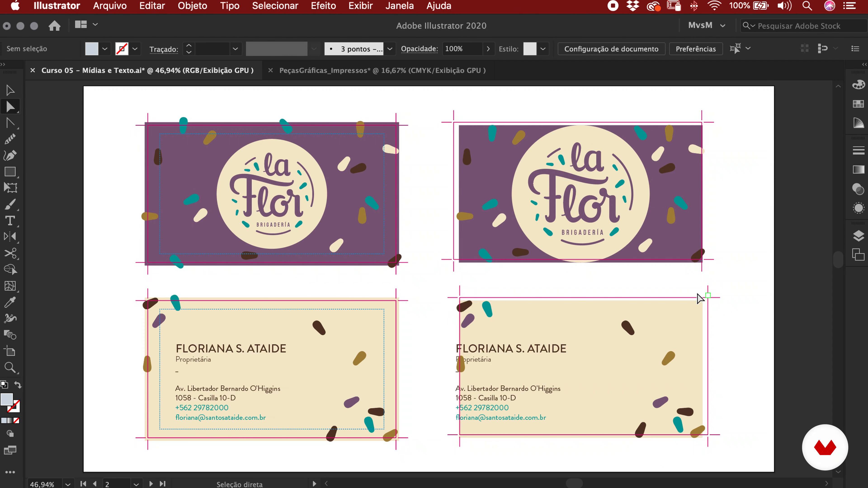Image resolution: width=868 pixels, height=488 pixels.
Task: Go to the first artboard
Action: [x=83, y=484]
